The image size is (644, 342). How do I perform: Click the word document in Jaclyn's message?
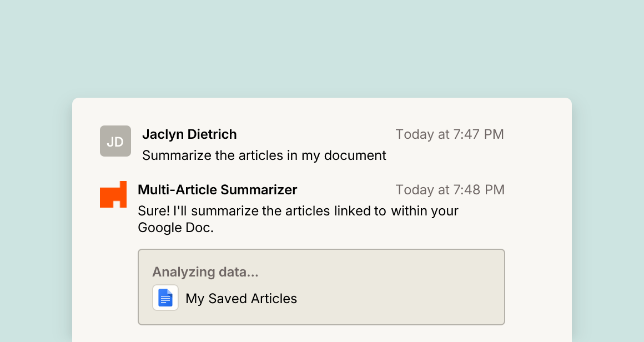click(x=355, y=155)
